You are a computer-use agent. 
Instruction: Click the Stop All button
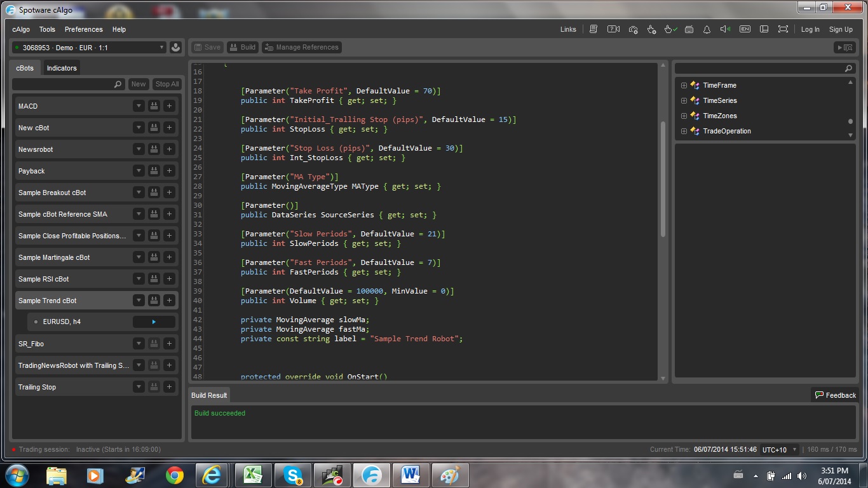click(167, 84)
